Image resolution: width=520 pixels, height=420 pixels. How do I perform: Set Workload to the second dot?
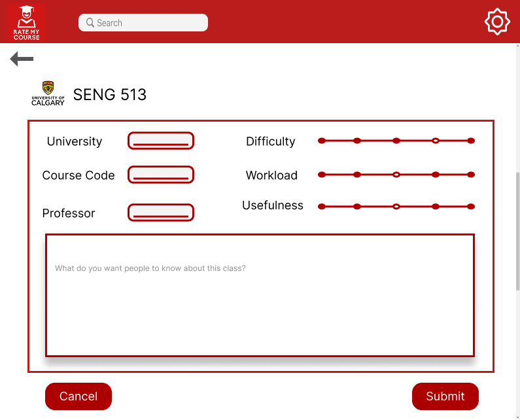click(x=357, y=175)
